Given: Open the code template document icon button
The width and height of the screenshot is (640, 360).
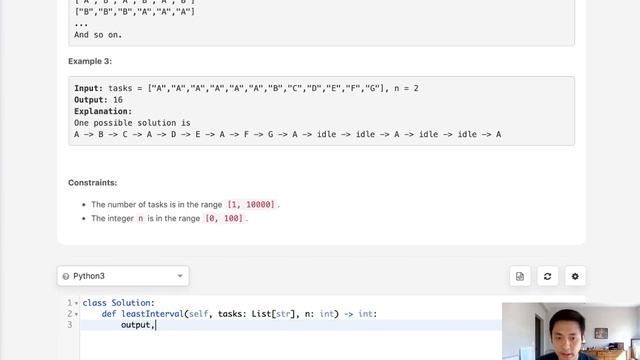Looking at the screenshot, I should [520, 276].
